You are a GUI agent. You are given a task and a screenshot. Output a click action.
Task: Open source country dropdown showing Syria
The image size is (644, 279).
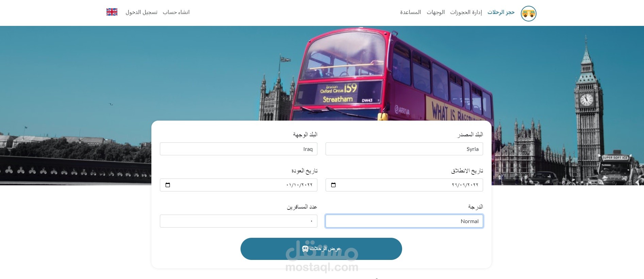pyautogui.click(x=404, y=149)
